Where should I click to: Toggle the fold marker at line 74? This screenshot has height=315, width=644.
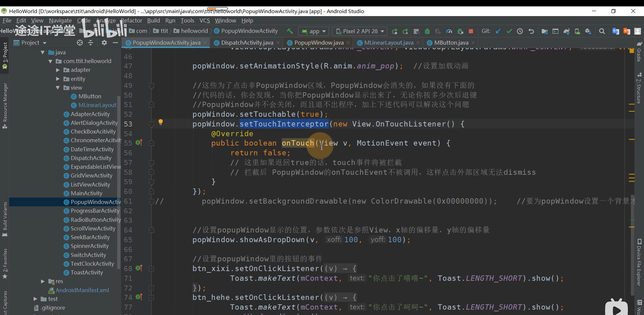(x=151, y=297)
